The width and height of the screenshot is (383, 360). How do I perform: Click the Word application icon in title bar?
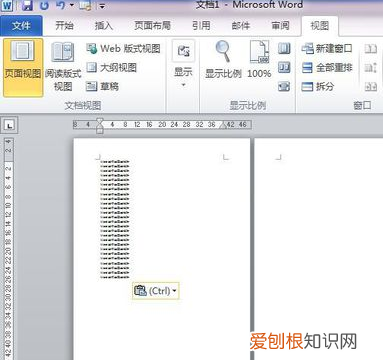coord(7,5)
